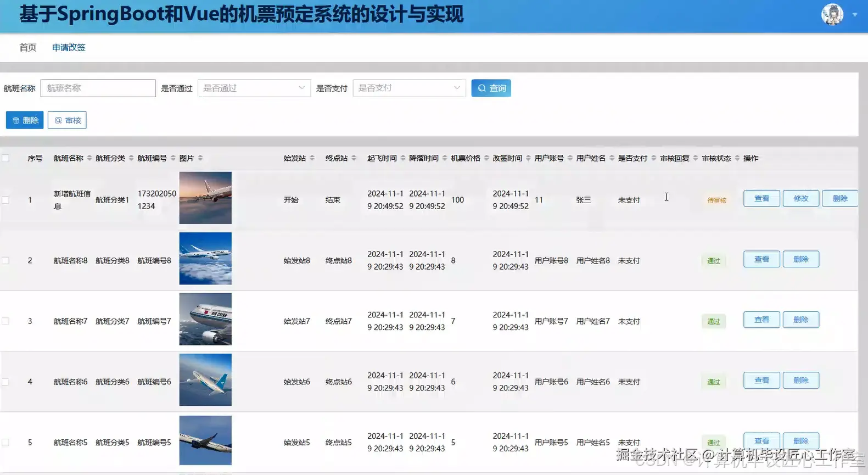Click the blue 删除 toolbar button
This screenshot has height=475, width=868.
25,120
